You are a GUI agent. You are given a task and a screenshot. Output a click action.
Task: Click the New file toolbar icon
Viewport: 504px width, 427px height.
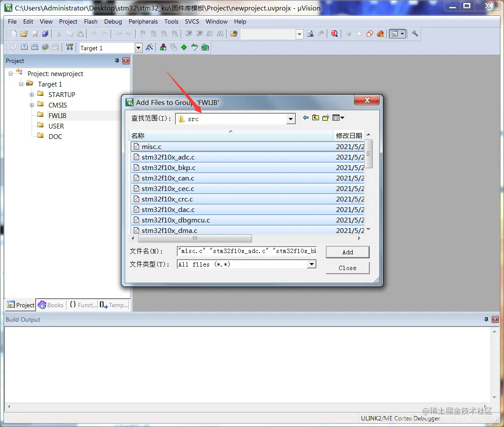click(14, 34)
